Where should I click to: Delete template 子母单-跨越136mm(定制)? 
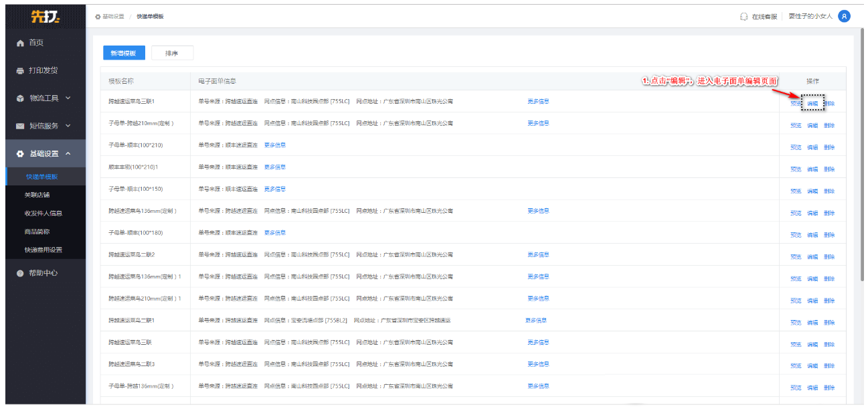[x=829, y=388]
